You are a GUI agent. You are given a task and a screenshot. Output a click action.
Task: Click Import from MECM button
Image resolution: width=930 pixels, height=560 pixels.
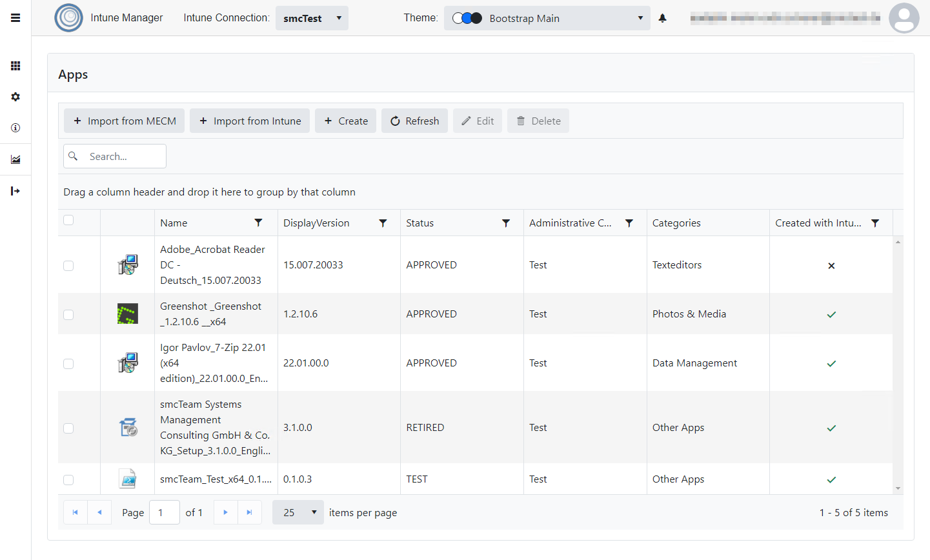coord(124,121)
